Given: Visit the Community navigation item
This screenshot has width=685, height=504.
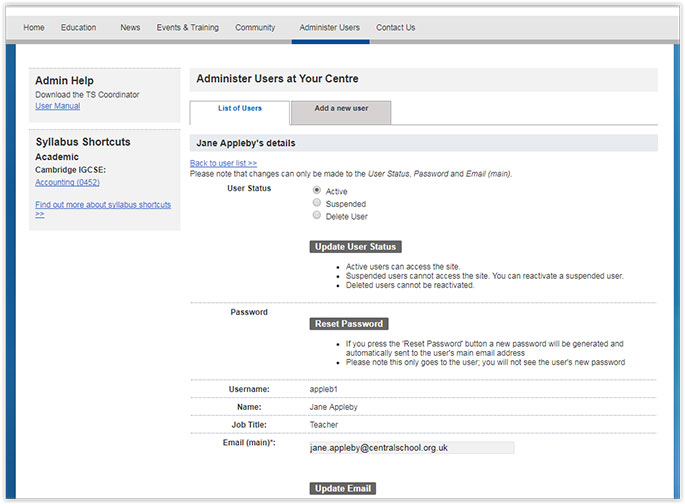Looking at the screenshot, I should coord(255,28).
